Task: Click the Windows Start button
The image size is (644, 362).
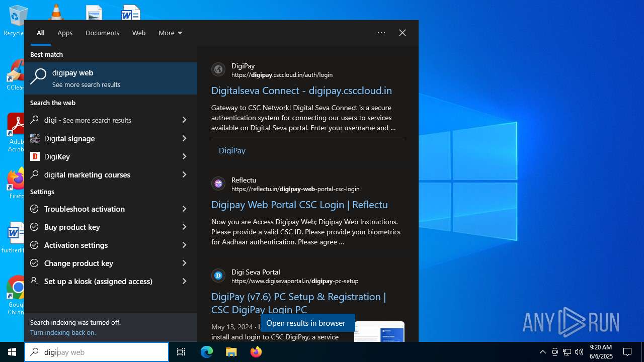Action: point(12,352)
